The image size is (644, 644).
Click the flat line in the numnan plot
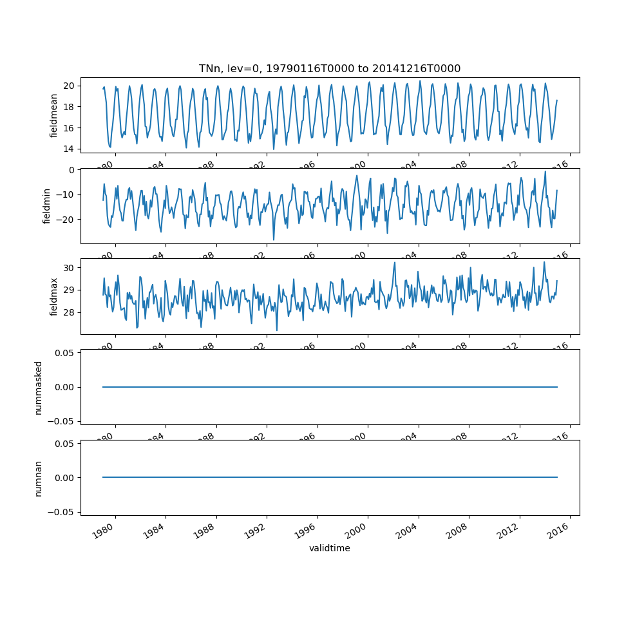(330, 477)
